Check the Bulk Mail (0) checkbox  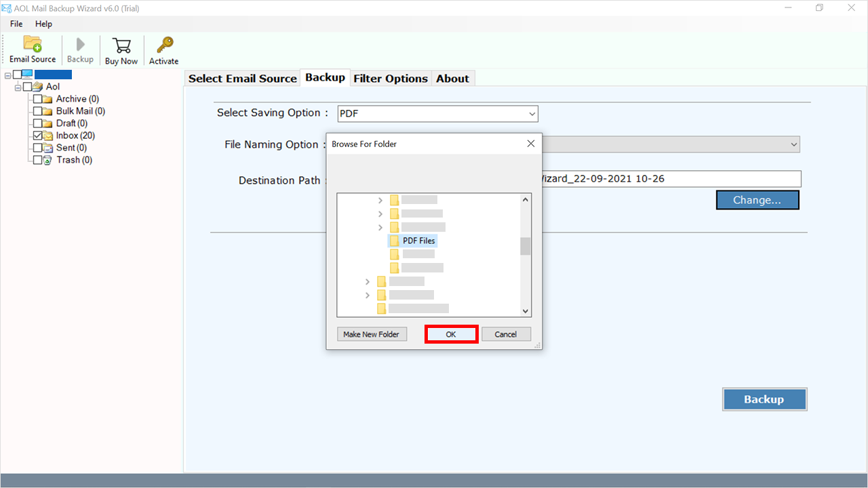(38, 111)
